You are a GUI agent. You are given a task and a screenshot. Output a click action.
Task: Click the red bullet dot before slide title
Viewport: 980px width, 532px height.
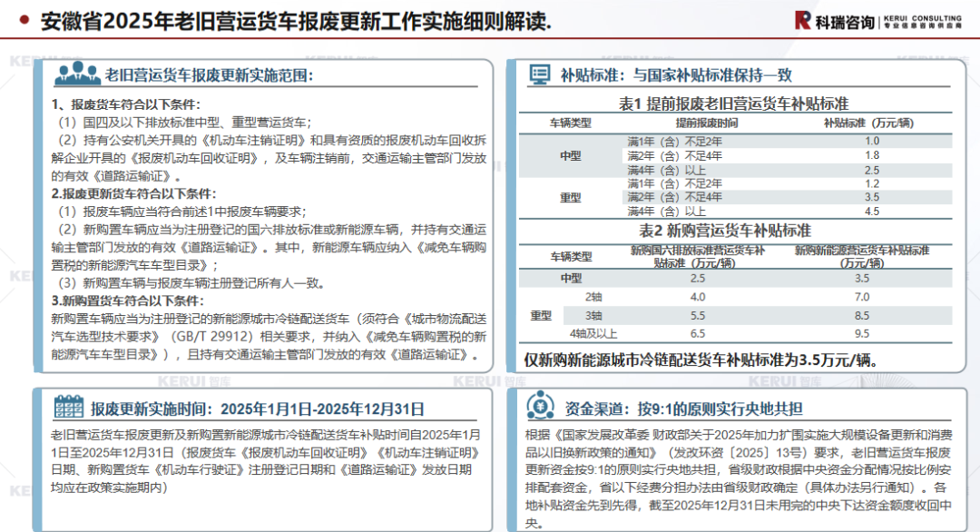(25, 20)
